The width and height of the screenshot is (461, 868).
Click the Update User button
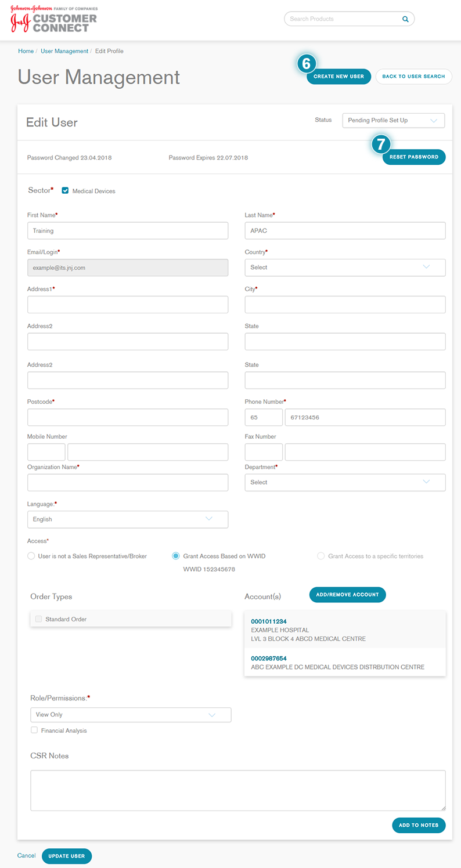[x=67, y=856]
